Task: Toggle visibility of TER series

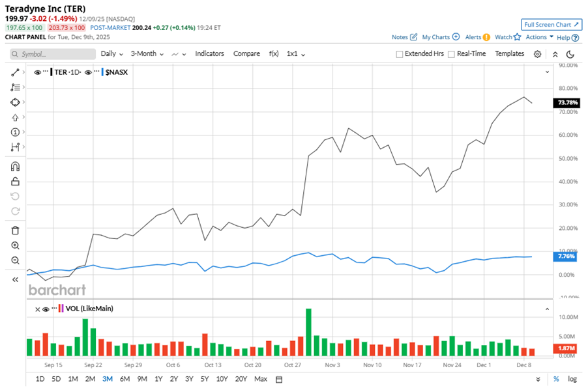Action: pos(38,72)
